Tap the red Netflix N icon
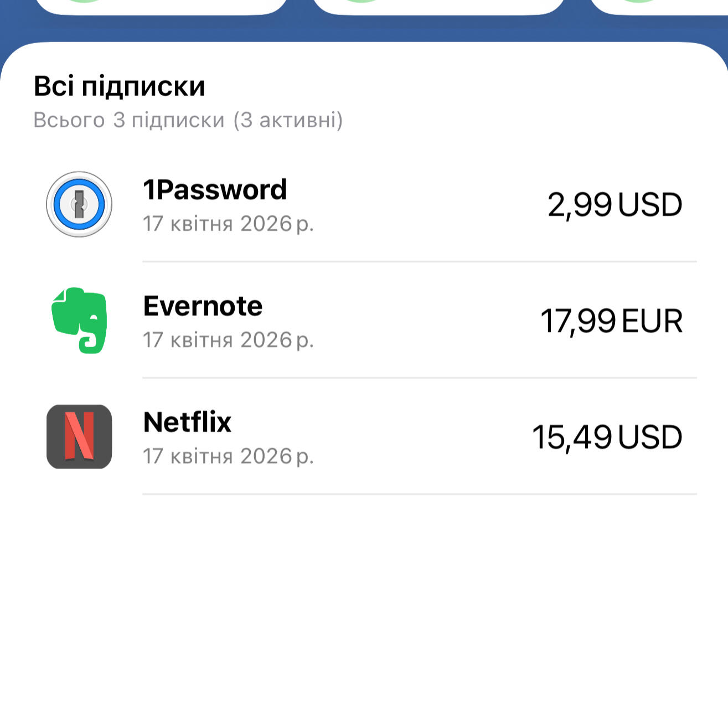This screenshot has width=728, height=728. (79, 436)
